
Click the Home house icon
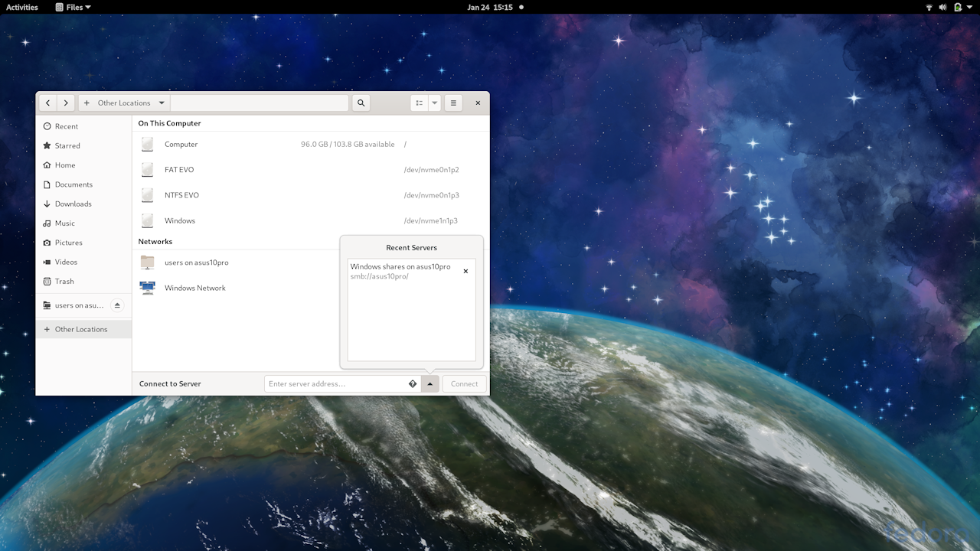tap(47, 165)
